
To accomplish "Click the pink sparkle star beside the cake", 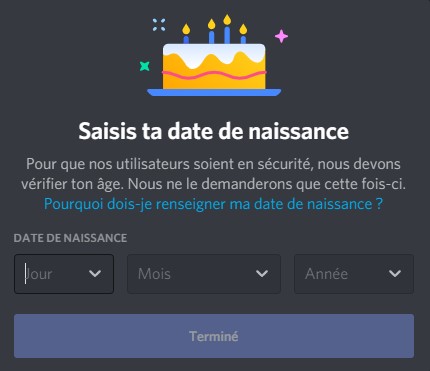I will point(281,36).
